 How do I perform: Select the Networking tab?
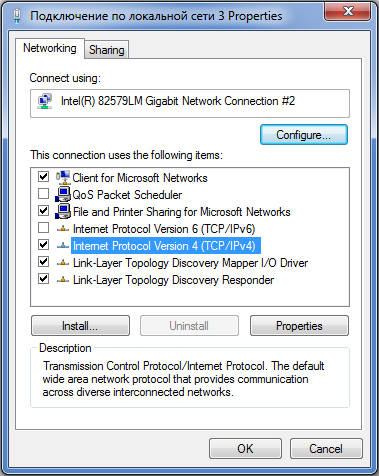(x=50, y=48)
